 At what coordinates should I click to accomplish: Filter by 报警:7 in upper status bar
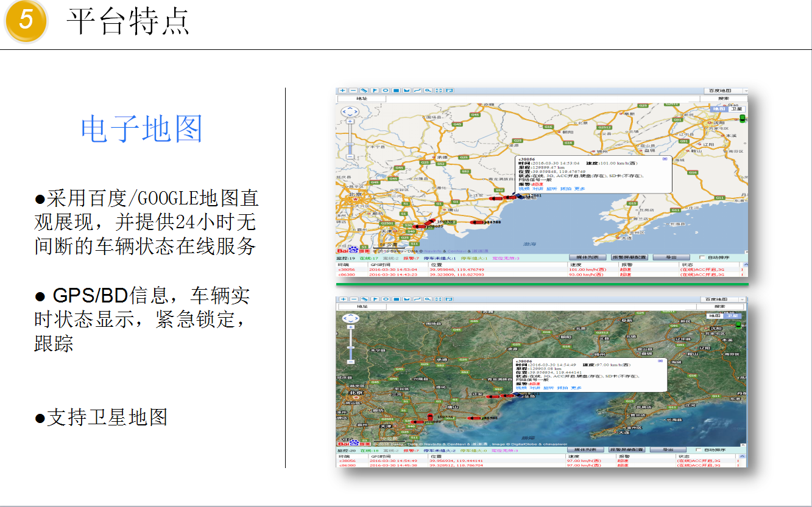(411, 258)
